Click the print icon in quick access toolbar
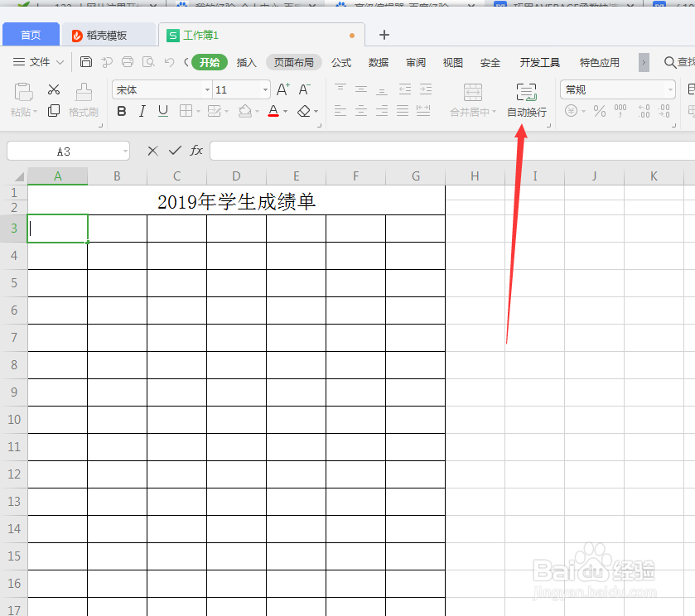Image resolution: width=695 pixels, height=616 pixels. pyautogui.click(x=127, y=61)
